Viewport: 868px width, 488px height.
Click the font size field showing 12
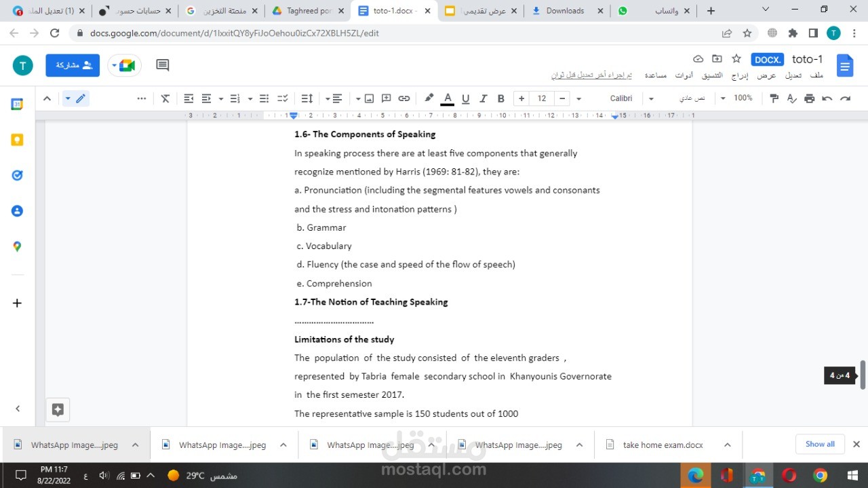tap(542, 98)
